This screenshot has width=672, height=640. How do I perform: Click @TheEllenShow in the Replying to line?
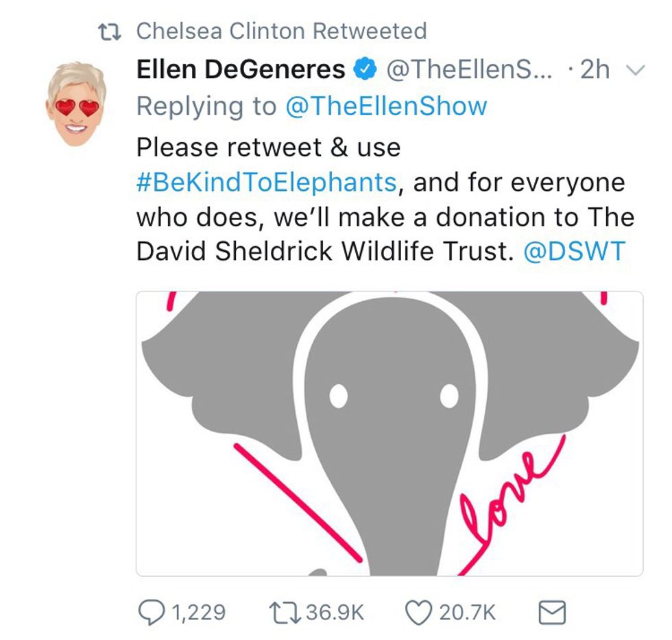[x=385, y=106]
